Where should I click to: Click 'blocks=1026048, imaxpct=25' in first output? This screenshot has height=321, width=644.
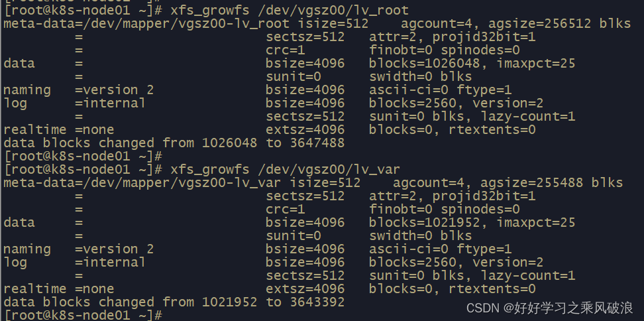(x=472, y=63)
